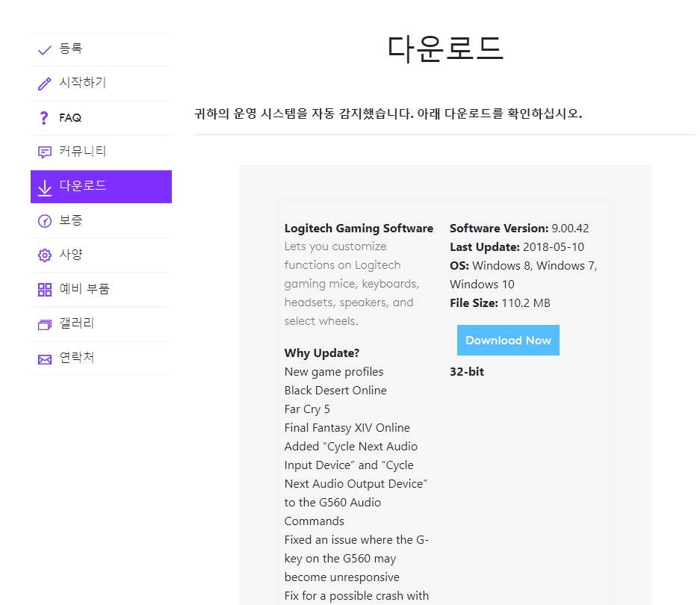Click the 다운로드 page heading
This screenshot has height=605, width=700.
pyautogui.click(x=445, y=49)
